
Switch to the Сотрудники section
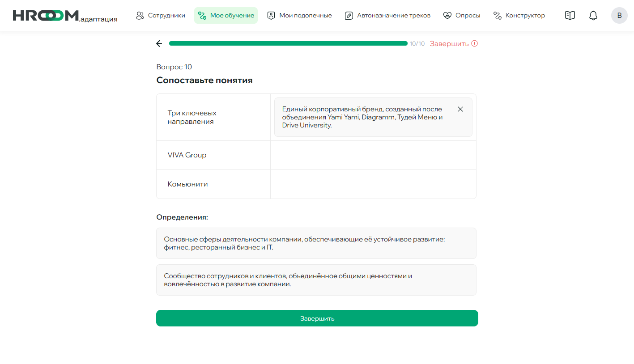161,15
